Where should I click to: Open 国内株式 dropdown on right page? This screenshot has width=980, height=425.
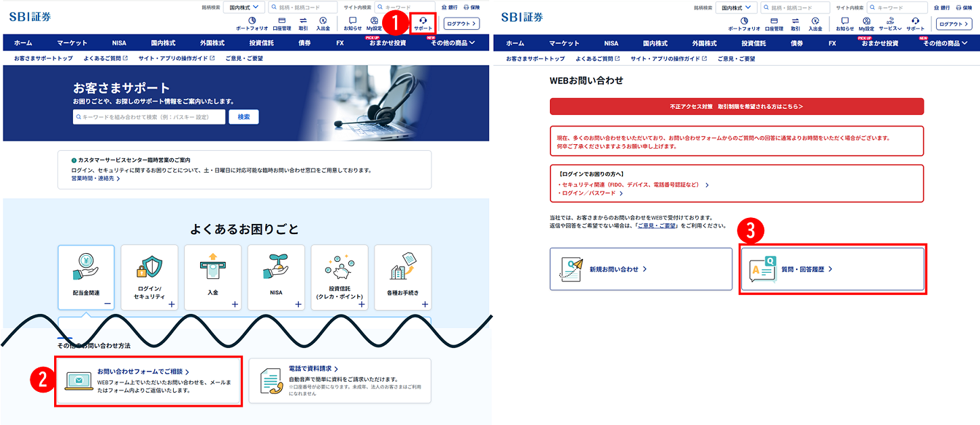(x=737, y=7)
